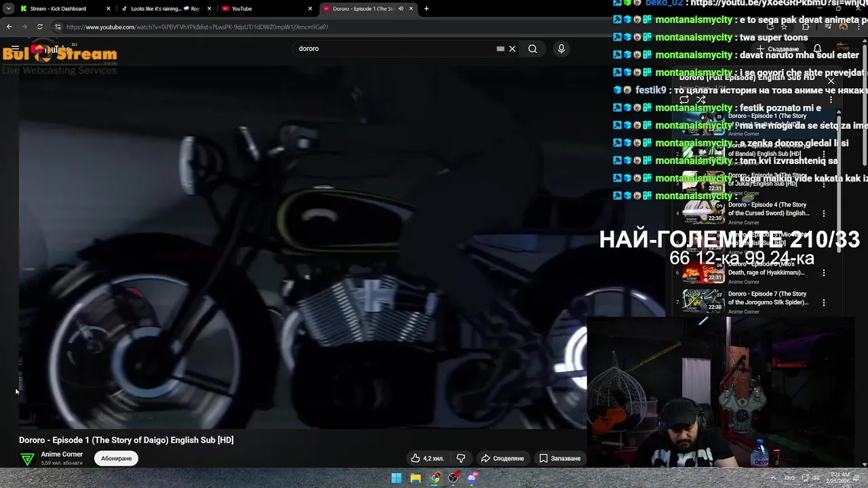Show hidden system tray icons chevron
Screen dimensions: 868x488
tap(773, 478)
